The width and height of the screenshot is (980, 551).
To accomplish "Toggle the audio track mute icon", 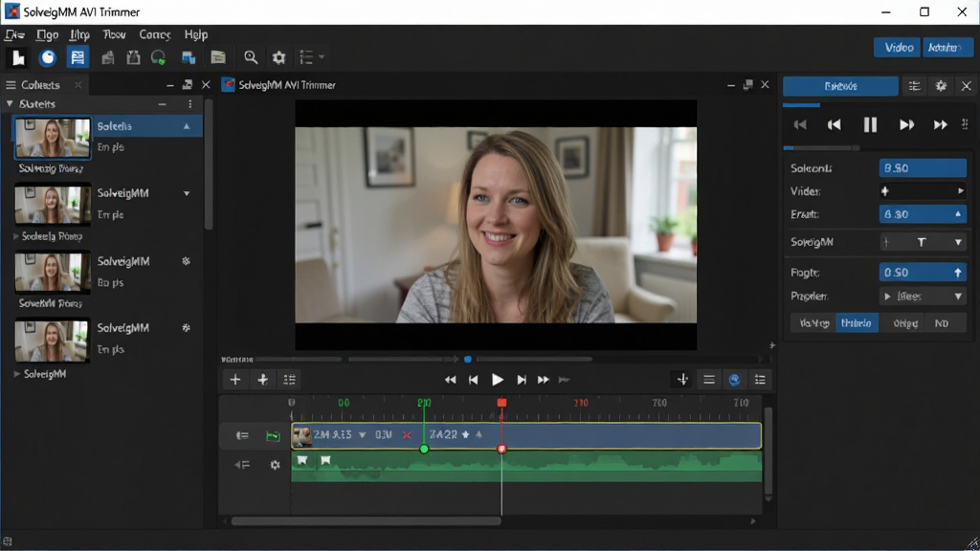I will tap(242, 465).
